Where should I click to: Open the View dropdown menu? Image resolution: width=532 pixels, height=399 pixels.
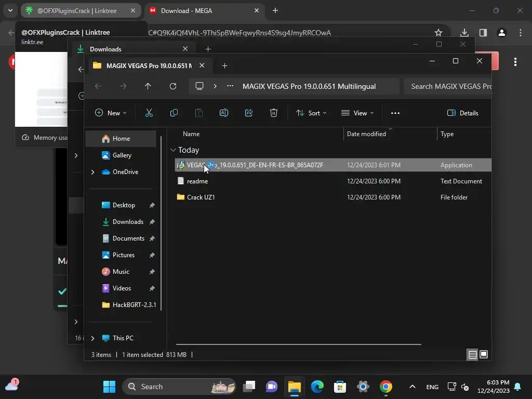(357, 113)
